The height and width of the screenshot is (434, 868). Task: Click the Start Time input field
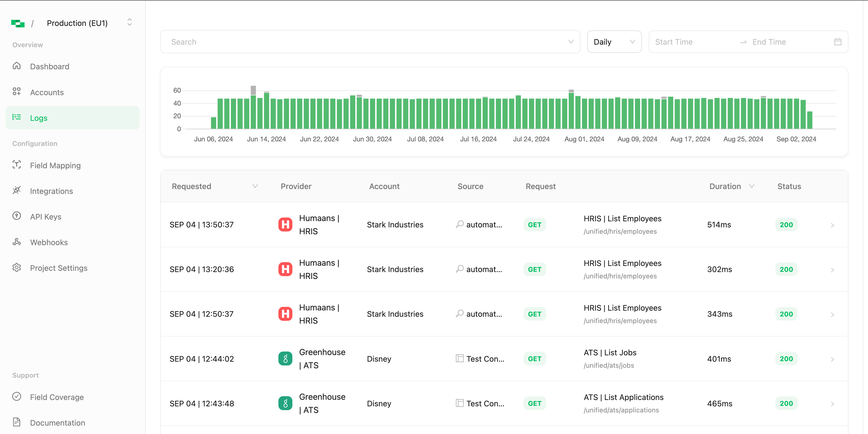(692, 42)
